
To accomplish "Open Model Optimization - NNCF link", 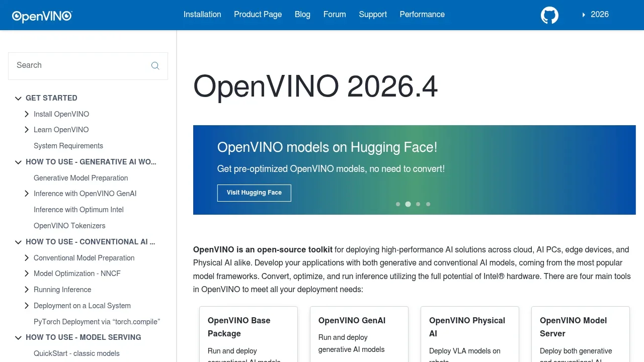I will [x=77, y=274].
